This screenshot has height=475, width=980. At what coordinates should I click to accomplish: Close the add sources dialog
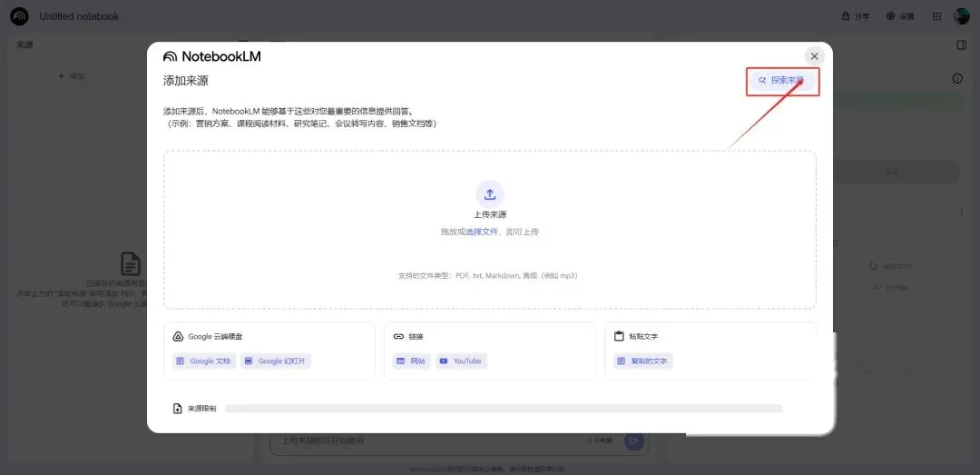click(814, 56)
